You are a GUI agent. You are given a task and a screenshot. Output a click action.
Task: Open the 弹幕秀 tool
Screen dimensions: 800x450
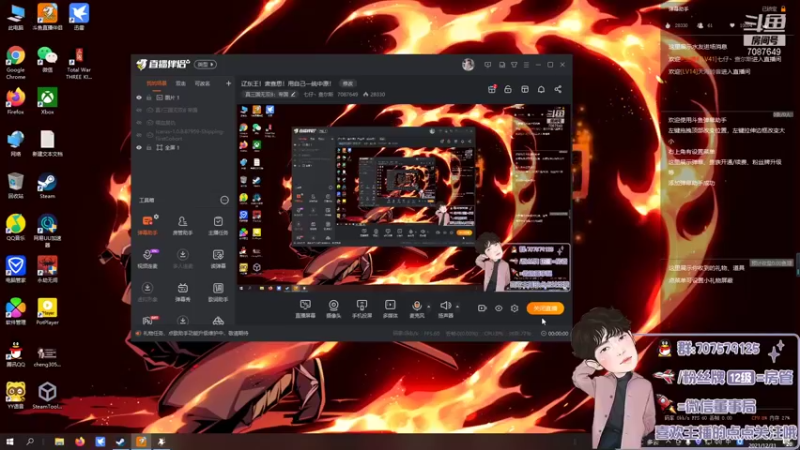tap(183, 292)
